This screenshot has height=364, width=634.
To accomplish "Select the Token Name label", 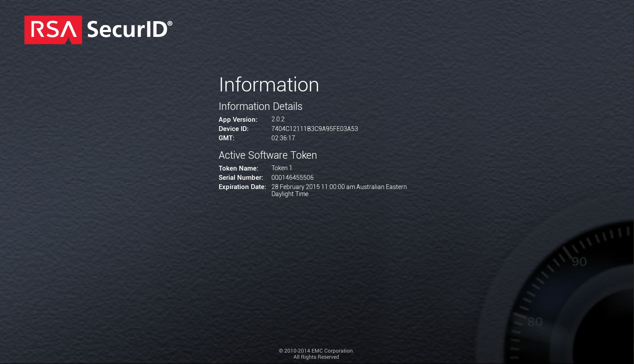I will [x=238, y=168].
